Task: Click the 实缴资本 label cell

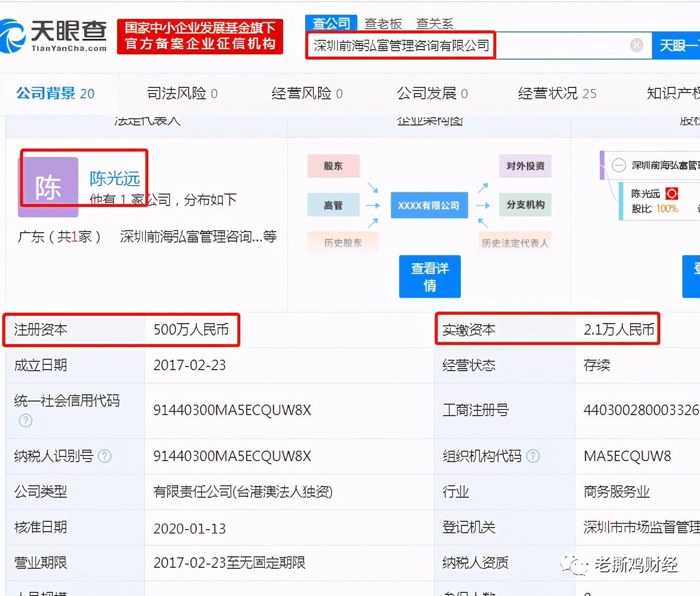Action: click(505, 329)
